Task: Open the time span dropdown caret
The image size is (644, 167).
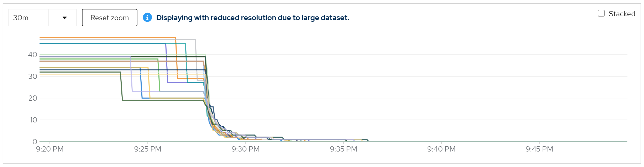Action: coord(64,18)
